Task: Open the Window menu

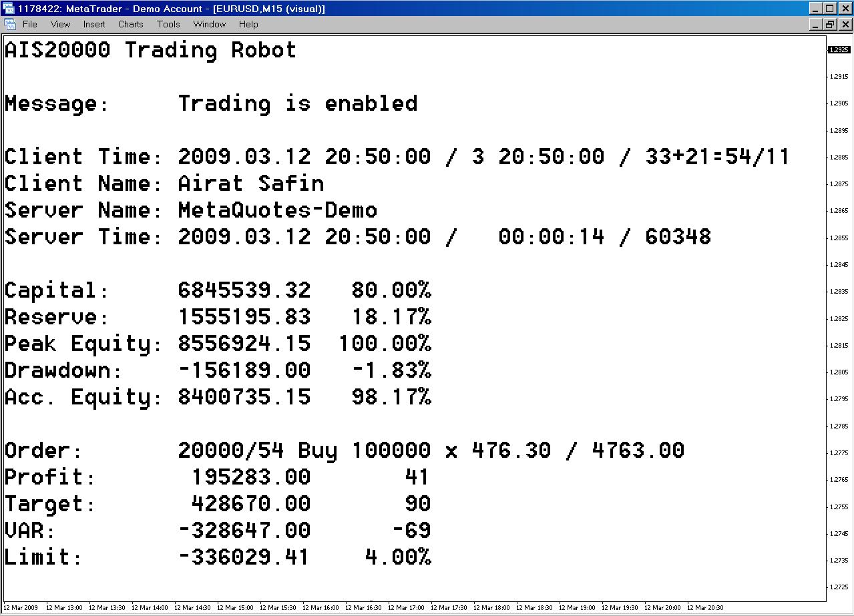Action: click(x=210, y=25)
